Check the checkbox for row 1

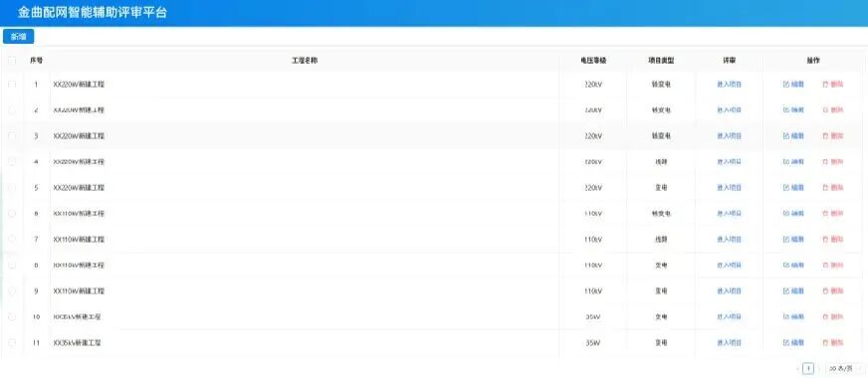pyautogui.click(x=12, y=85)
